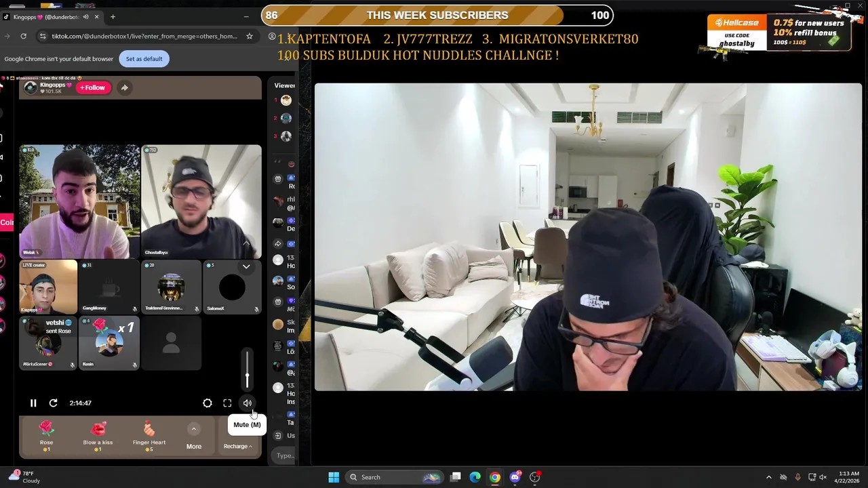Type in the chat input field
The width and height of the screenshot is (868, 488).
285,455
